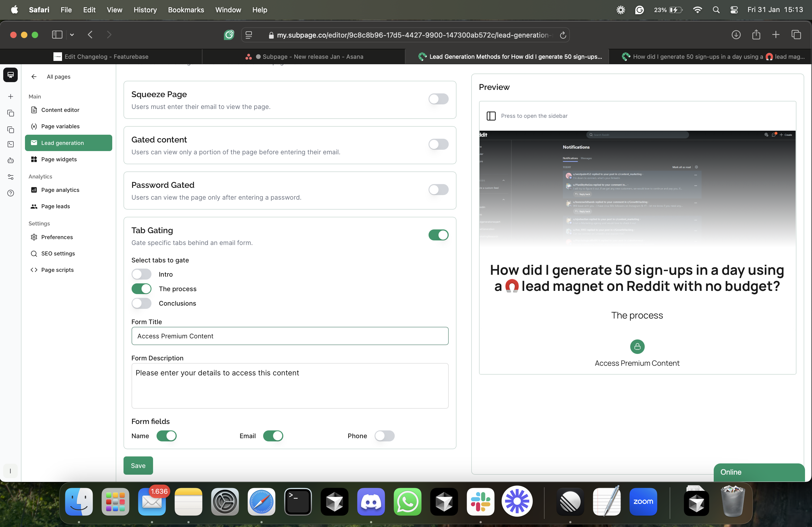Enable the Gated content toggle
This screenshot has height=527, width=812.
click(x=438, y=144)
